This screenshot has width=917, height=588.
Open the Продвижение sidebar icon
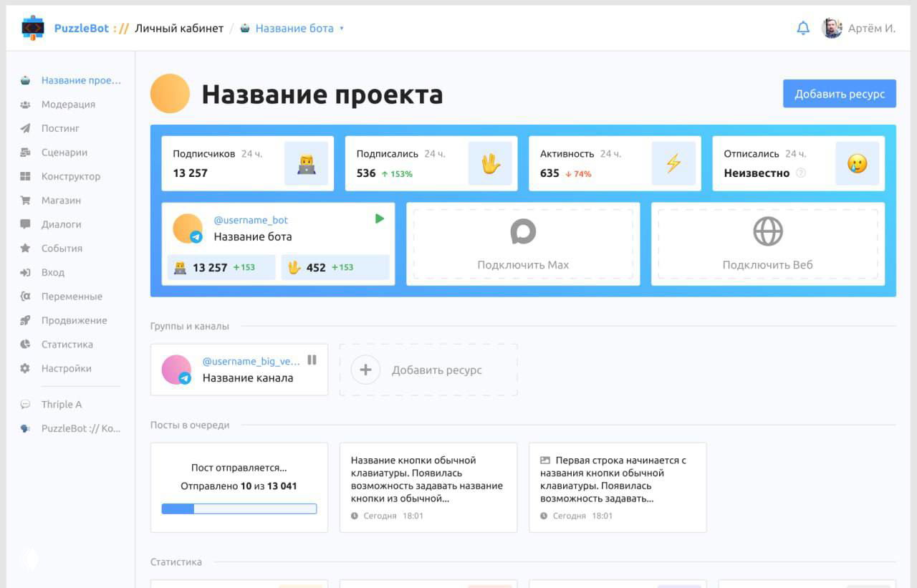click(25, 320)
